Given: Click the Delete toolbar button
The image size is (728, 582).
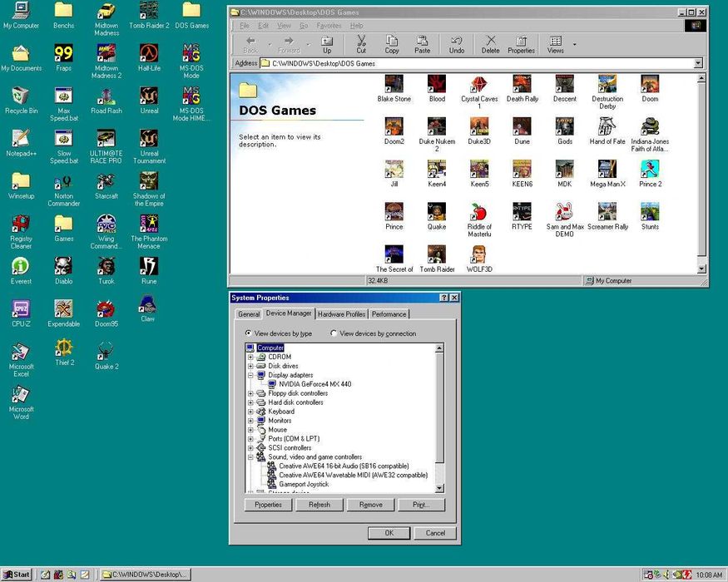Looking at the screenshot, I should (490, 45).
